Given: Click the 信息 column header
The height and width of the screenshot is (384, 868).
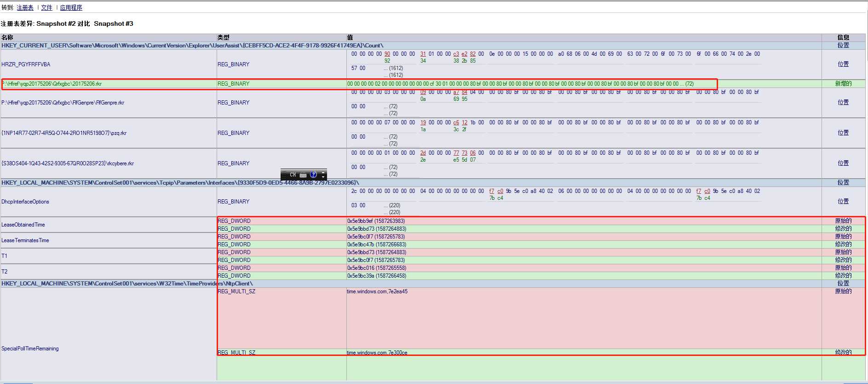Looking at the screenshot, I should coord(843,37).
